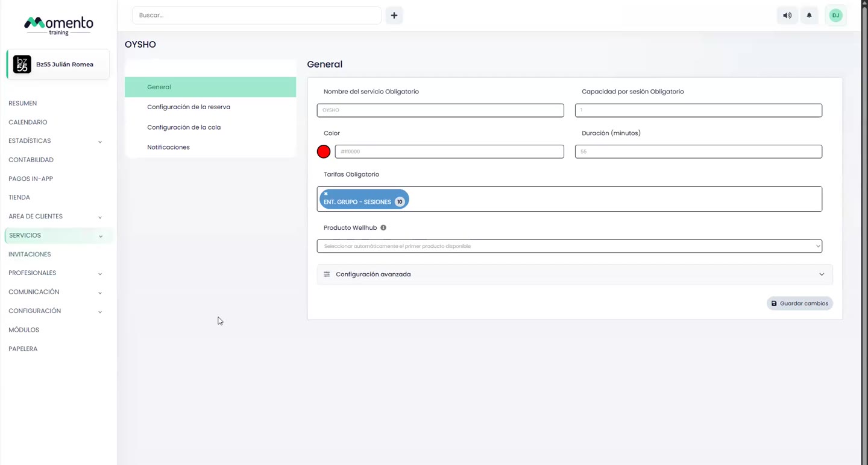Open PAPELERA in sidebar
This screenshot has height=465, width=868.
coord(23,349)
